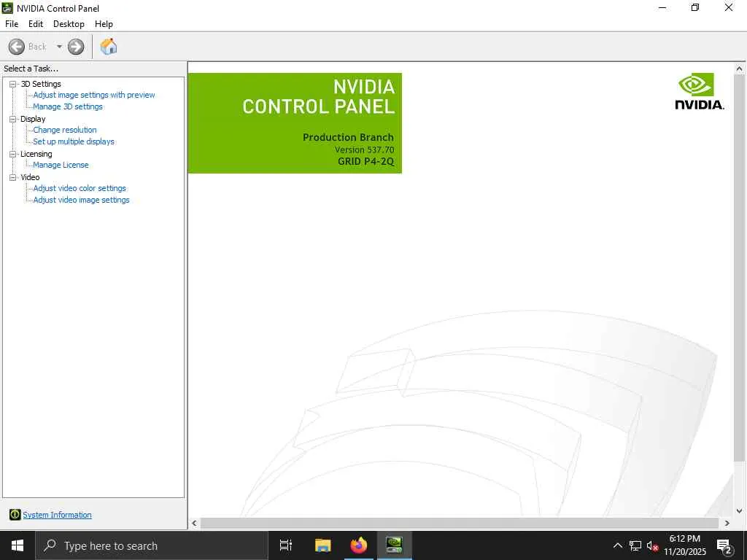Click the 'GRID P4-2Q' text
Screen dimensions: 747x560
click(x=366, y=161)
